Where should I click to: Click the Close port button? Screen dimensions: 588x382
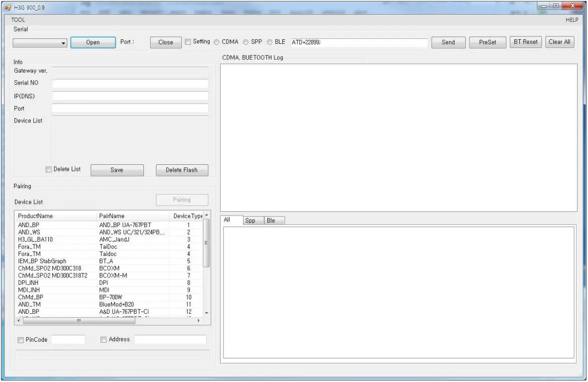click(x=166, y=42)
